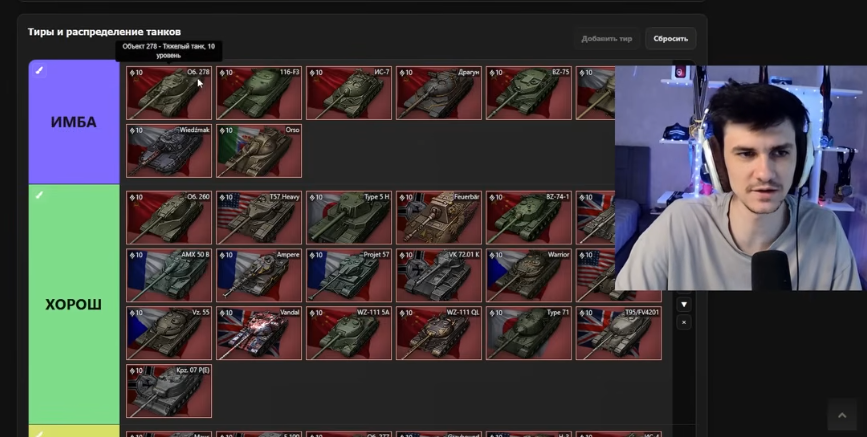The image size is (867, 437).
Task: Select the Kpz. 07 P(E) tank card
Action: click(169, 391)
